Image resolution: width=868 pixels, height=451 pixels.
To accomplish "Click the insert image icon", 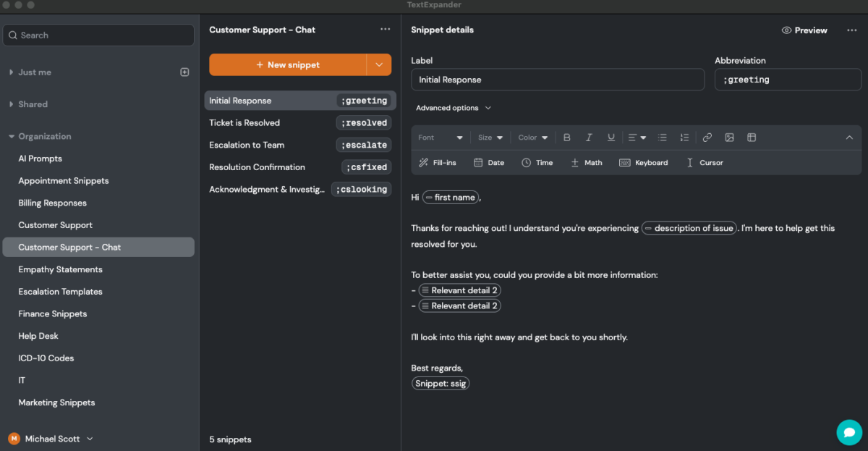I will 729,138.
